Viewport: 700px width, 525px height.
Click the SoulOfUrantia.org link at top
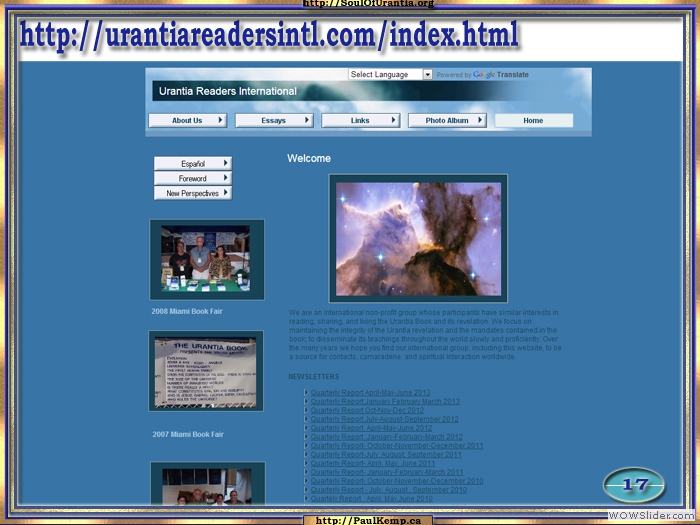click(368, 4)
